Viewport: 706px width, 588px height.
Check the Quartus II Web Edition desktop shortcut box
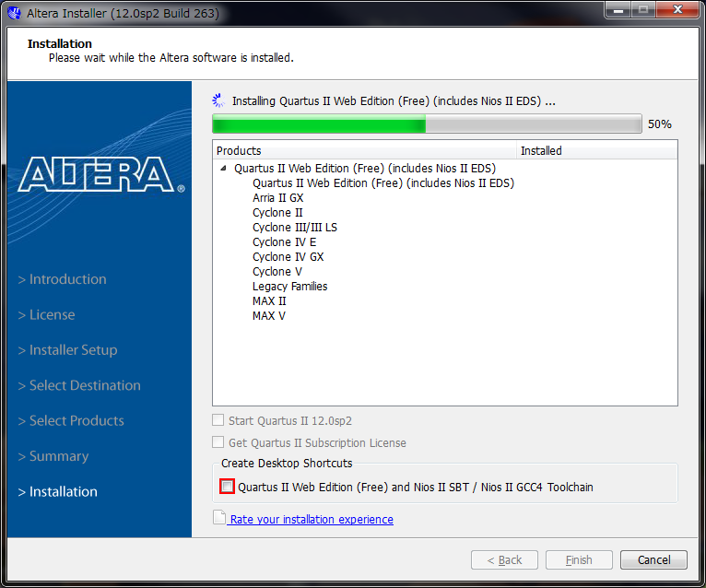(228, 487)
